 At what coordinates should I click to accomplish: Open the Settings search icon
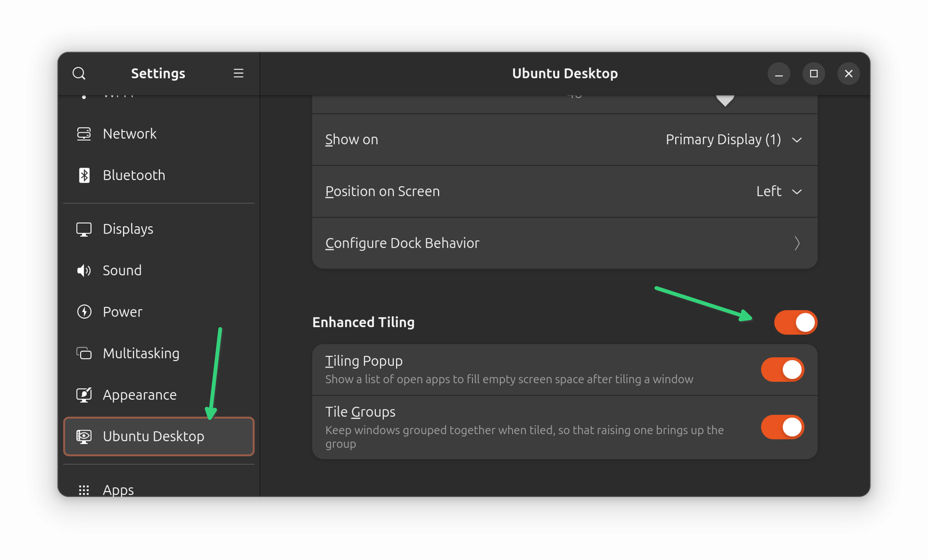pyautogui.click(x=79, y=74)
